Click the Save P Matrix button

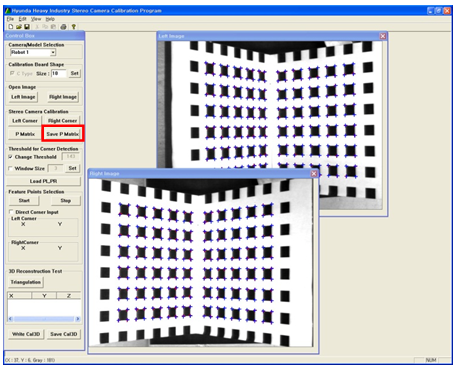click(x=62, y=134)
